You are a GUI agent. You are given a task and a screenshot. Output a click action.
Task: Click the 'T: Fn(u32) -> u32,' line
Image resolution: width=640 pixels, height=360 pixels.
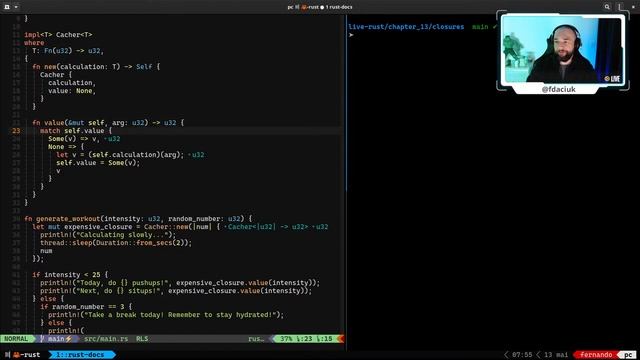click(68, 51)
